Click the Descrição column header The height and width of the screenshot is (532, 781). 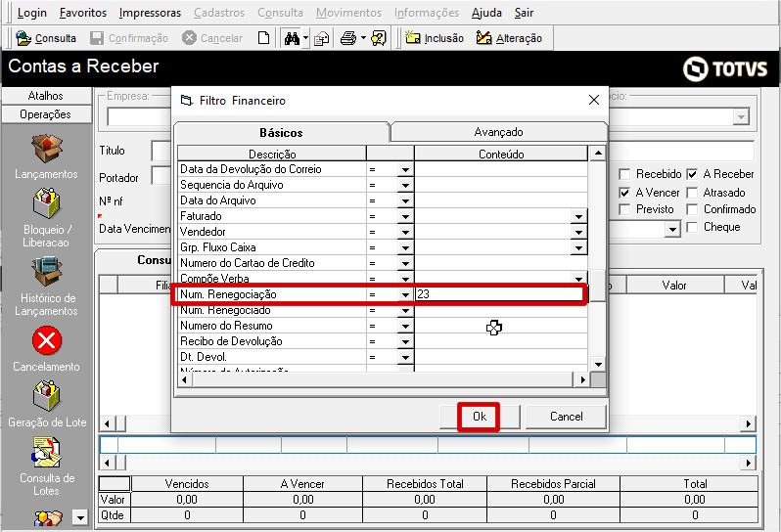click(x=272, y=154)
